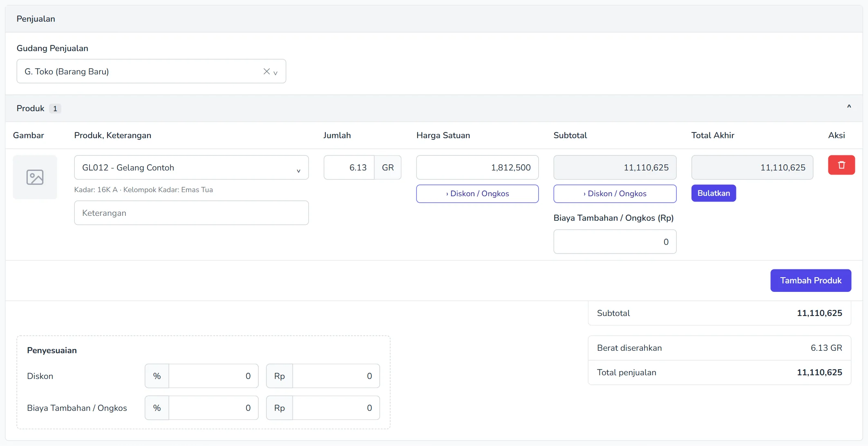The width and height of the screenshot is (868, 446).
Task: Click the Harga Satuan column header
Action: pyautogui.click(x=443, y=135)
